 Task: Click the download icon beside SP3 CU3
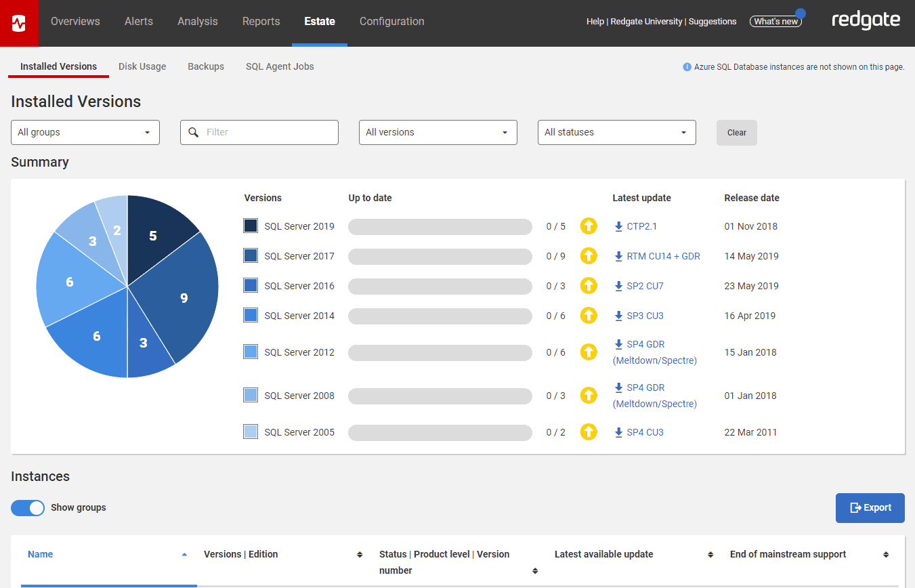[618, 316]
